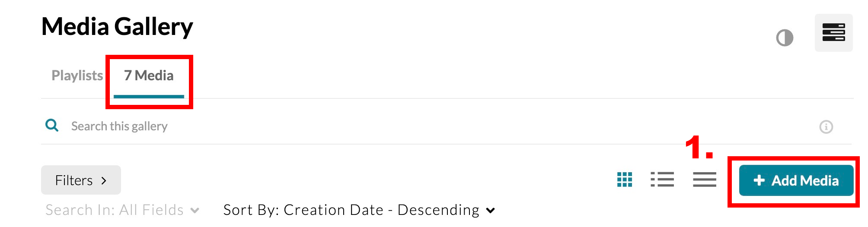Image resolution: width=868 pixels, height=227 pixels.
Task: Click the search info icon
Action: pyautogui.click(x=826, y=127)
